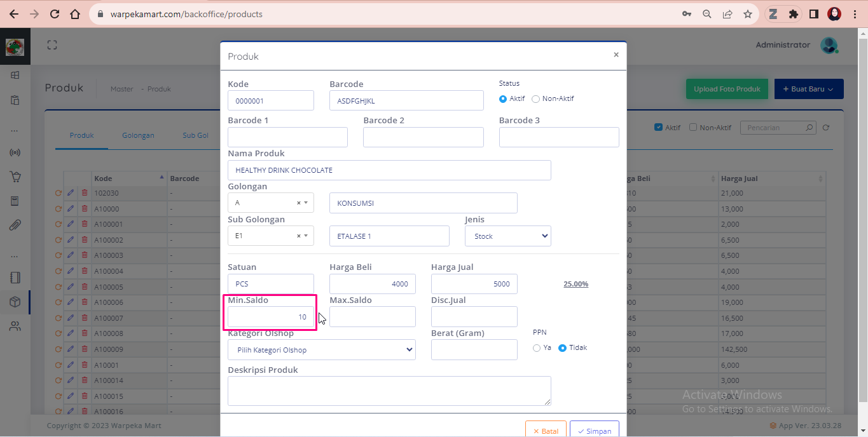Sort the table by Kode column
Viewport: 868px width, 437px height.
click(128, 178)
